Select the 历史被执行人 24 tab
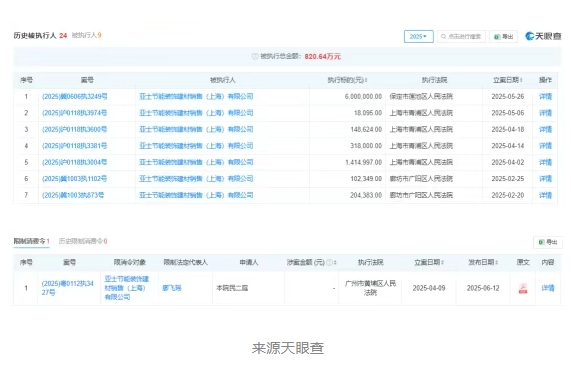The width and height of the screenshot is (571, 368). 40,35
